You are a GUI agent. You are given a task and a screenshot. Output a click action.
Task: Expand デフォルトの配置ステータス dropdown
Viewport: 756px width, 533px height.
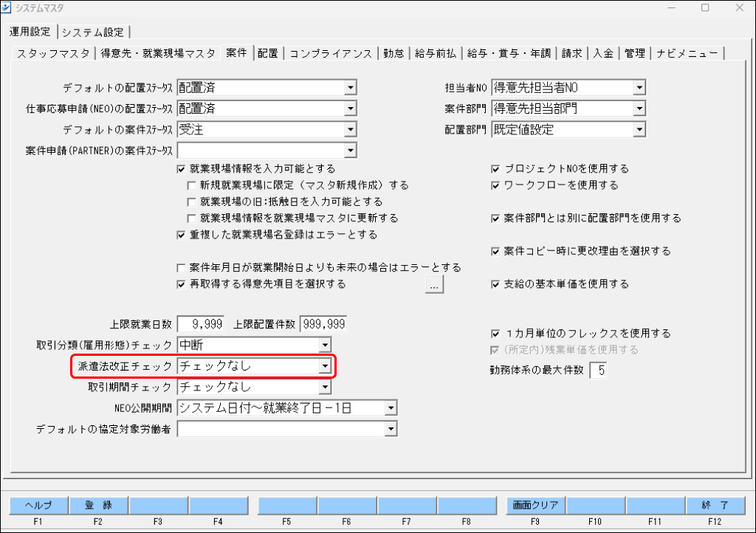351,88
